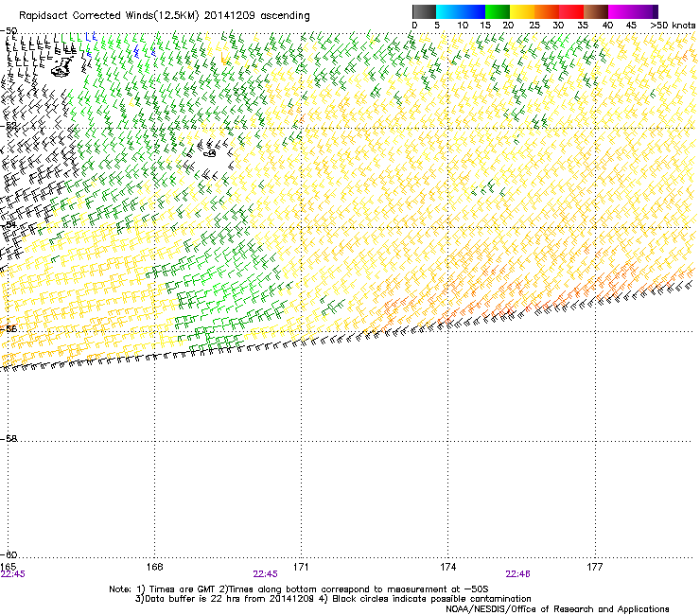Click the '168' longitude axis label
The height and width of the screenshot is (615, 700).
pos(154,567)
